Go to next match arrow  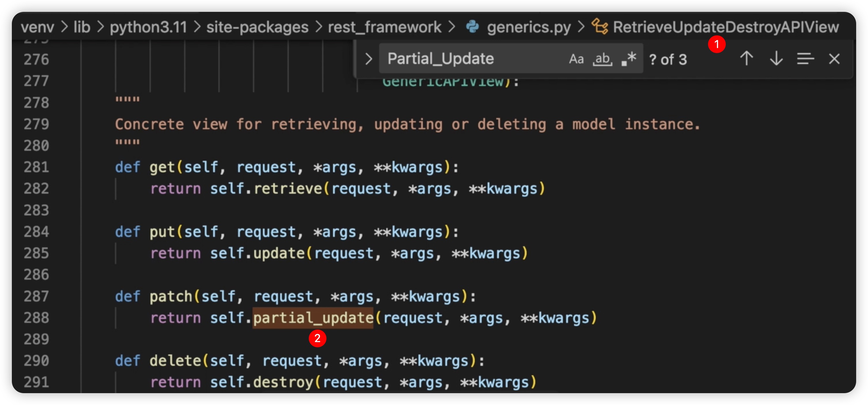point(776,59)
